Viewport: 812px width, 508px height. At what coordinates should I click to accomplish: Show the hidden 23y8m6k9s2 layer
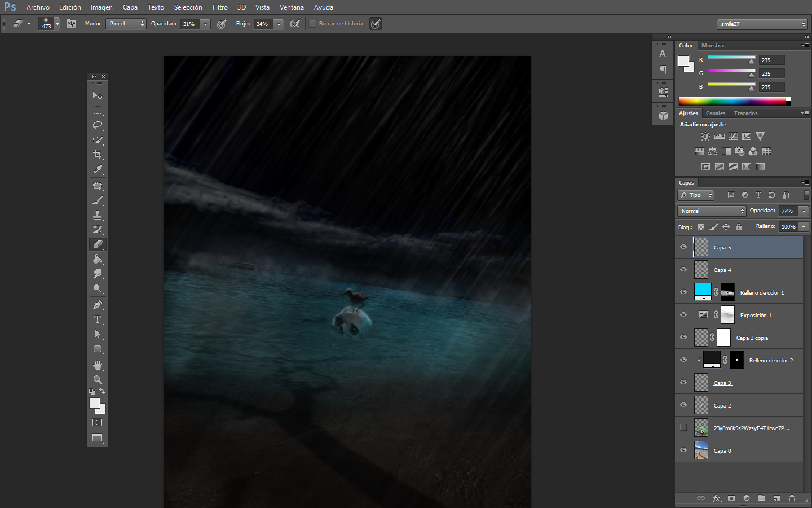pyautogui.click(x=683, y=428)
